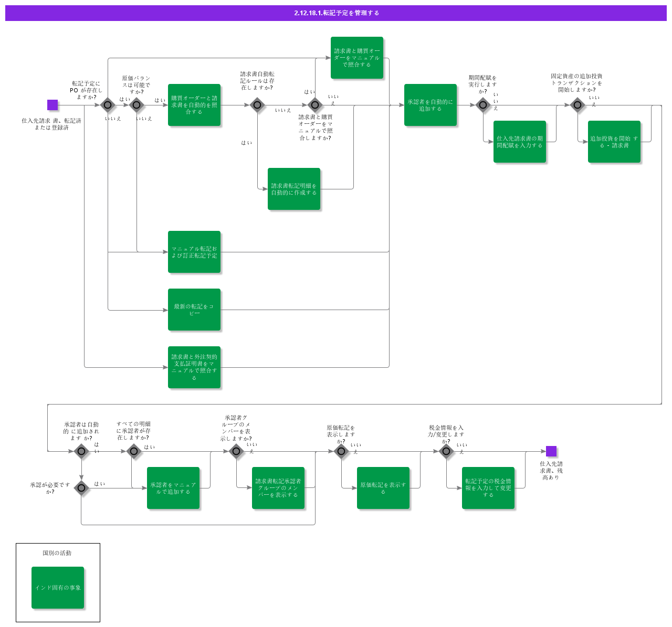This screenshot has width=672, height=627.
Task: Click the インド固有の事象 legend box
Action: (x=58, y=588)
